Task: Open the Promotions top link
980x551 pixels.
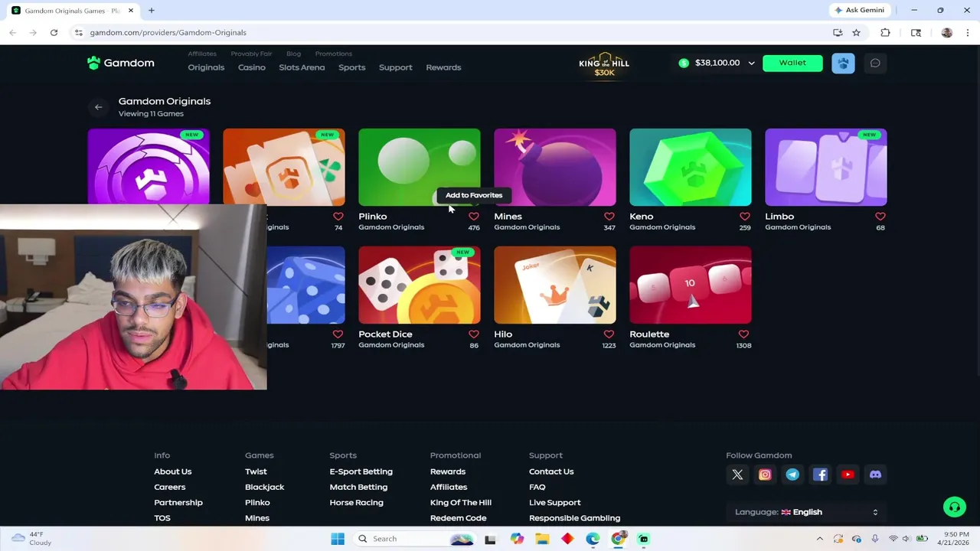Action: coord(333,54)
